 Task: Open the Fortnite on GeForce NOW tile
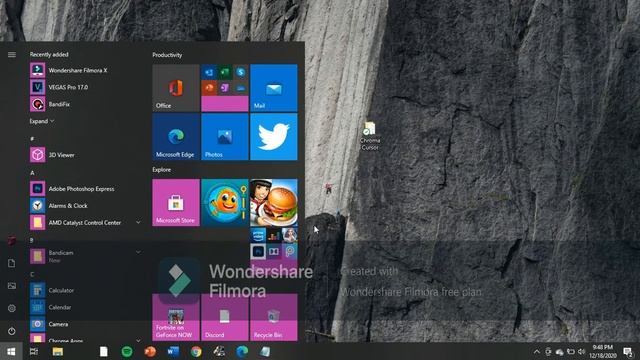pos(176,317)
